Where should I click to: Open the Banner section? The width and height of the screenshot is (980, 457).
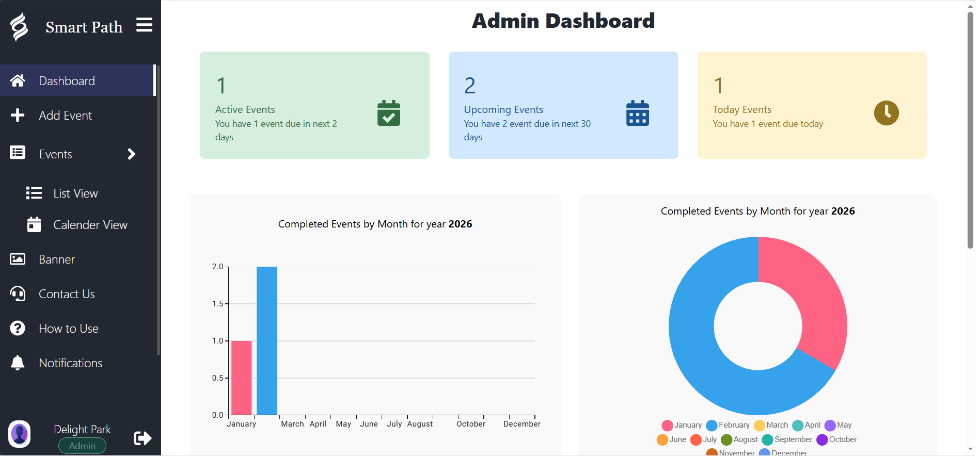(x=57, y=259)
